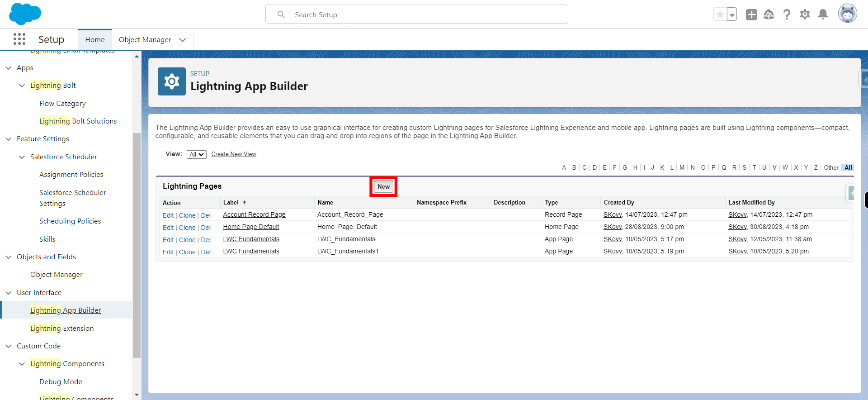Viewport: 868px width, 400px height.
Task: Open the Object Manager tab
Action: click(x=145, y=40)
